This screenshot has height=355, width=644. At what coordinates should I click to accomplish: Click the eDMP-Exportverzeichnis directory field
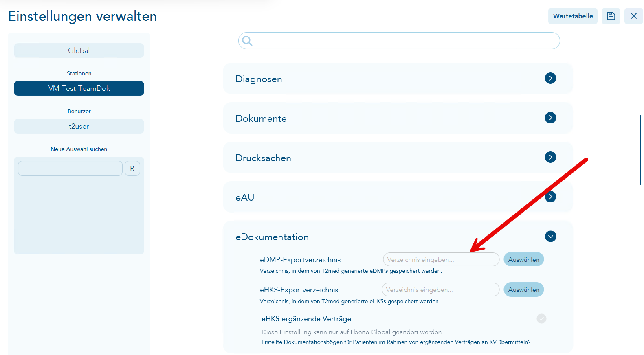pyautogui.click(x=441, y=259)
